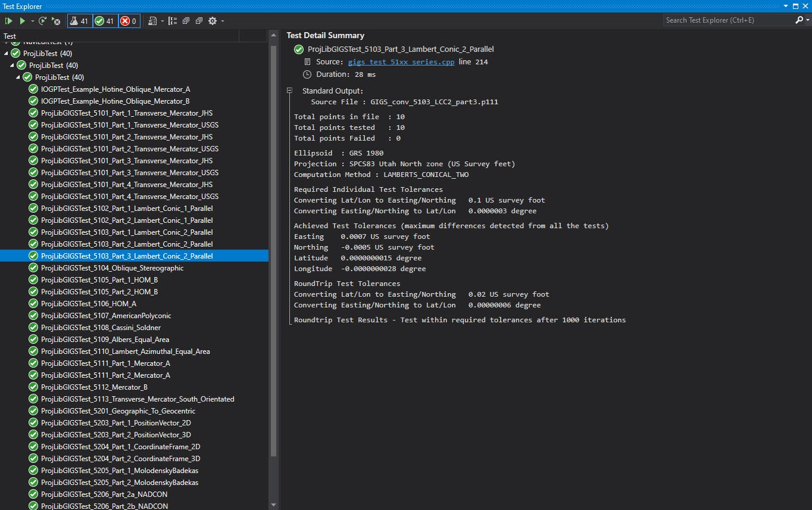This screenshot has width=812, height=510.
Task: Click the Collapse All tests icon
Action: click(198, 21)
